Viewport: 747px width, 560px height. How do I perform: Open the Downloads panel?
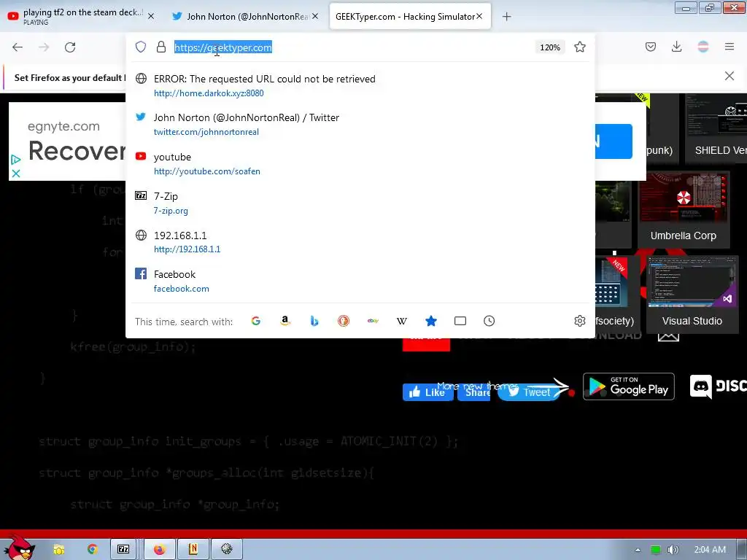(x=676, y=47)
